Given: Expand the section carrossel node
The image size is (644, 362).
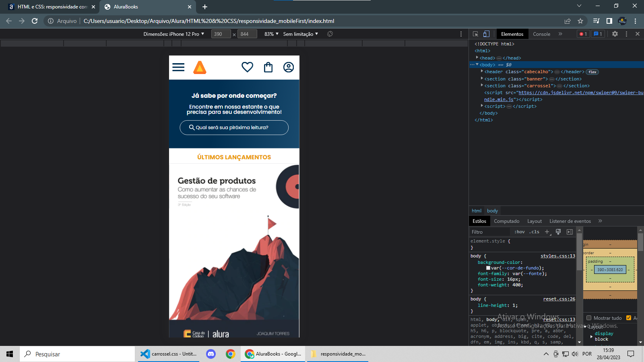Looking at the screenshot, I should coord(482,85).
